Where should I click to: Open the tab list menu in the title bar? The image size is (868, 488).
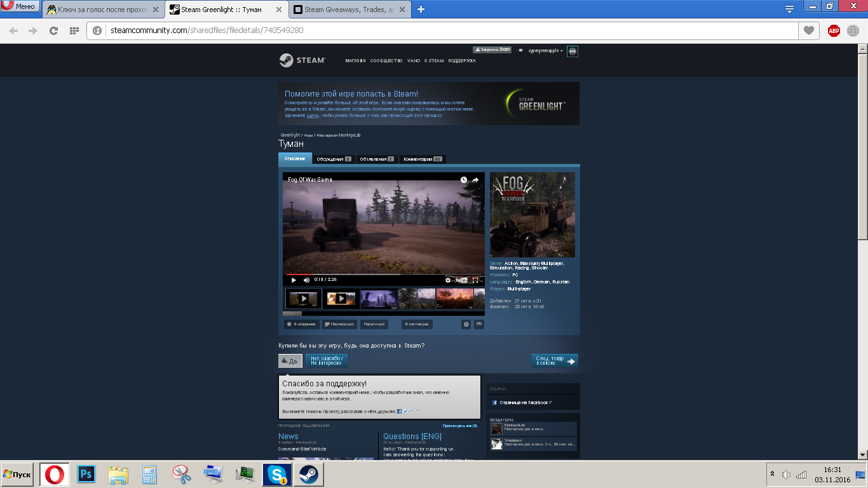[789, 10]
